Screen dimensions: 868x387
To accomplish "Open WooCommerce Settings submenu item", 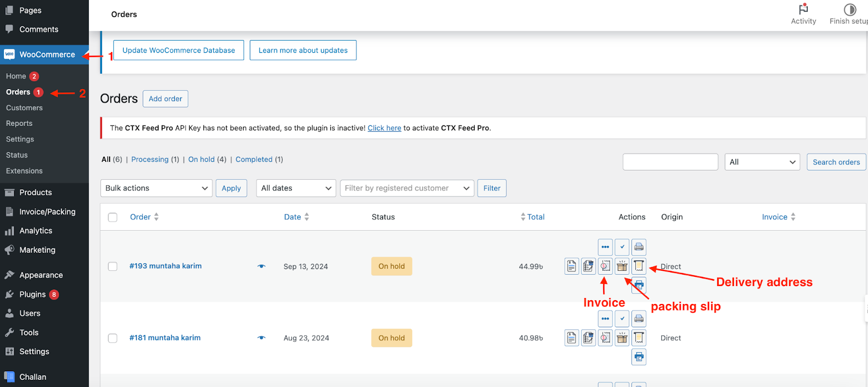I will [x=20, y=139].
